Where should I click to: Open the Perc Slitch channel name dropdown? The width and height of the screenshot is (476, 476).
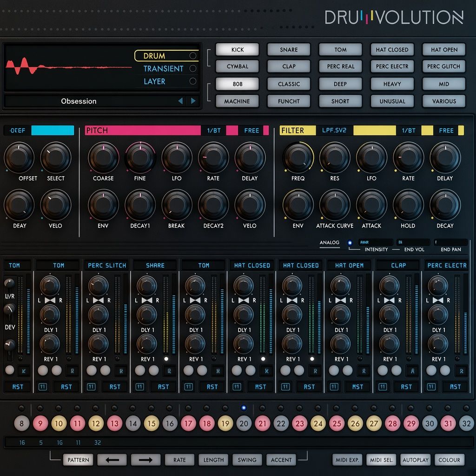point(107,265)
